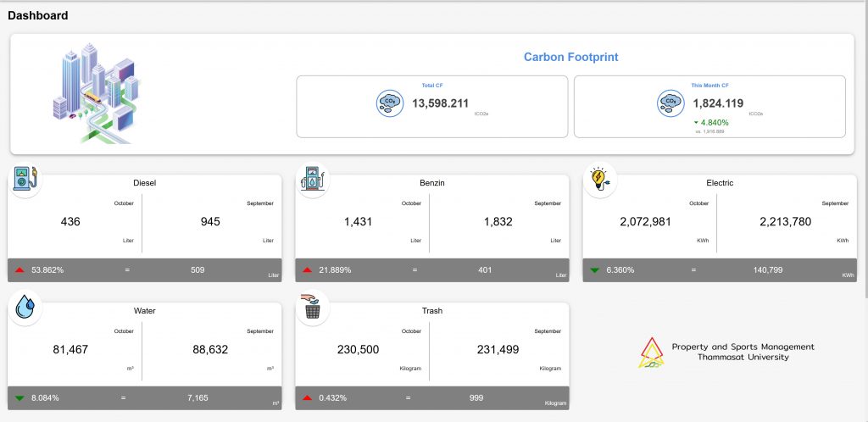Click the This Month CF CO2 icon
Image resolution: width=868 pixels, height=422 pixels.
[x=670, y=103]
